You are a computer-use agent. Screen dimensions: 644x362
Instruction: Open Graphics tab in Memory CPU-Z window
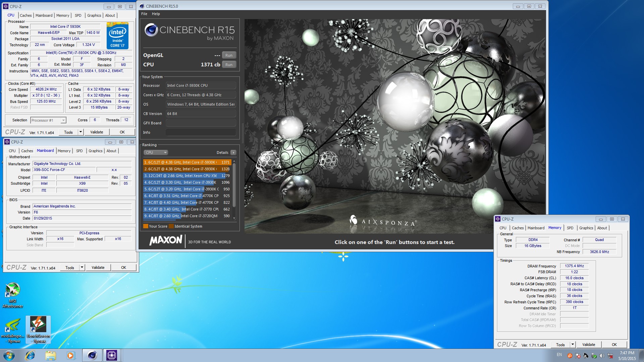click(x=586, y=228)
